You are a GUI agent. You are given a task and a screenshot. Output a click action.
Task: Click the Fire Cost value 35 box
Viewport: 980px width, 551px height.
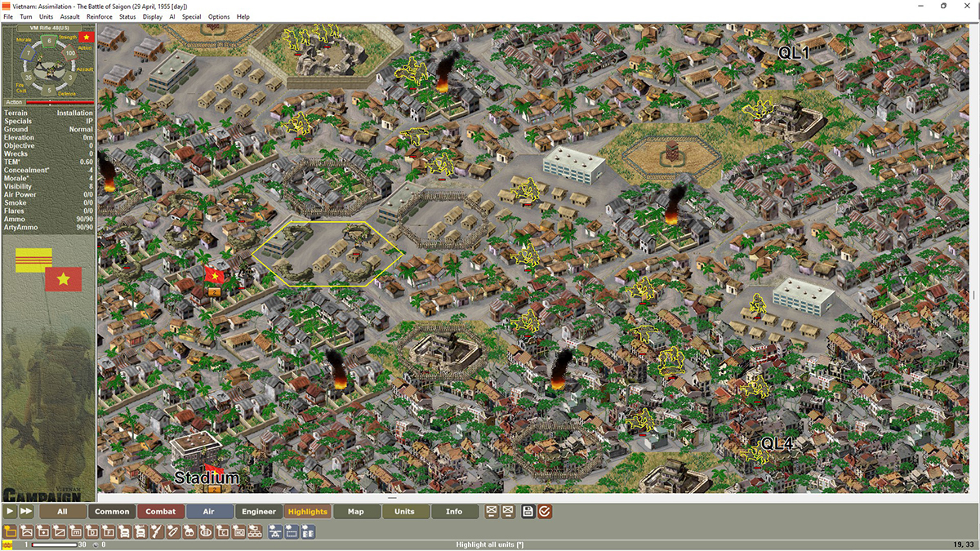[29, 77]
